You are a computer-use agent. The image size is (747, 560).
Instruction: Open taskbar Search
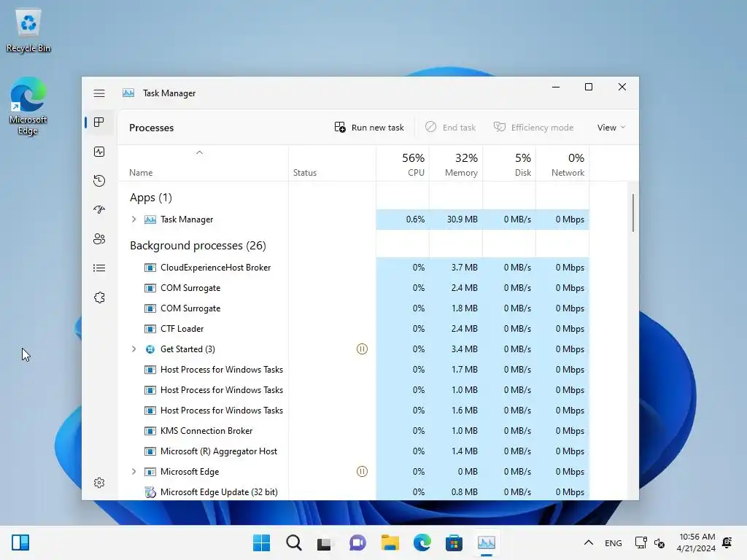click(293, 542)
